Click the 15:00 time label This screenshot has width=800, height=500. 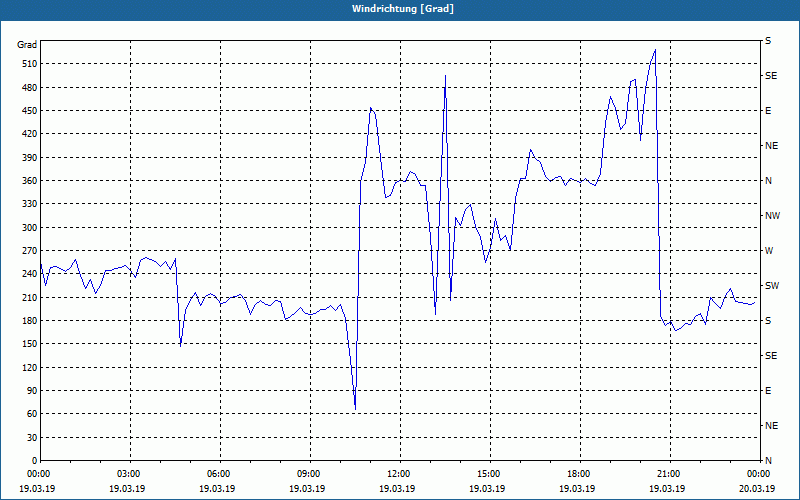click(x=487, y=473)
